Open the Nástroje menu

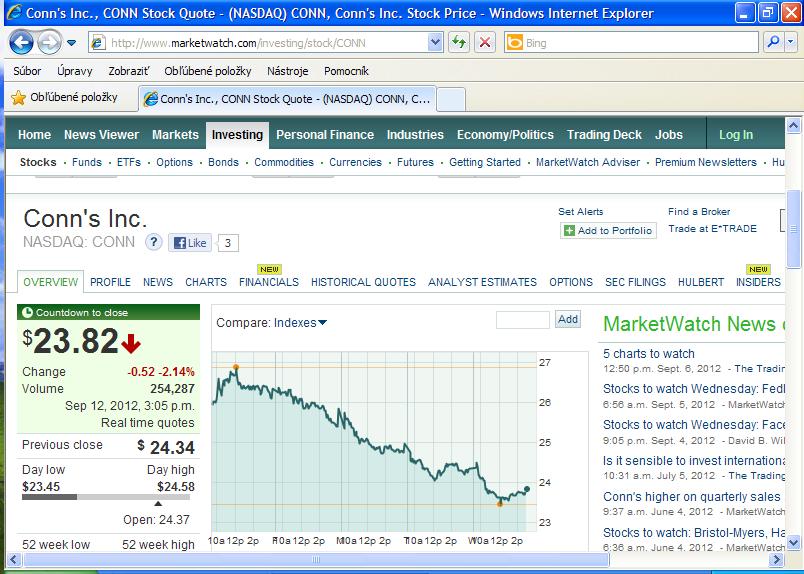pyautogui.click(x=288, y=71)
